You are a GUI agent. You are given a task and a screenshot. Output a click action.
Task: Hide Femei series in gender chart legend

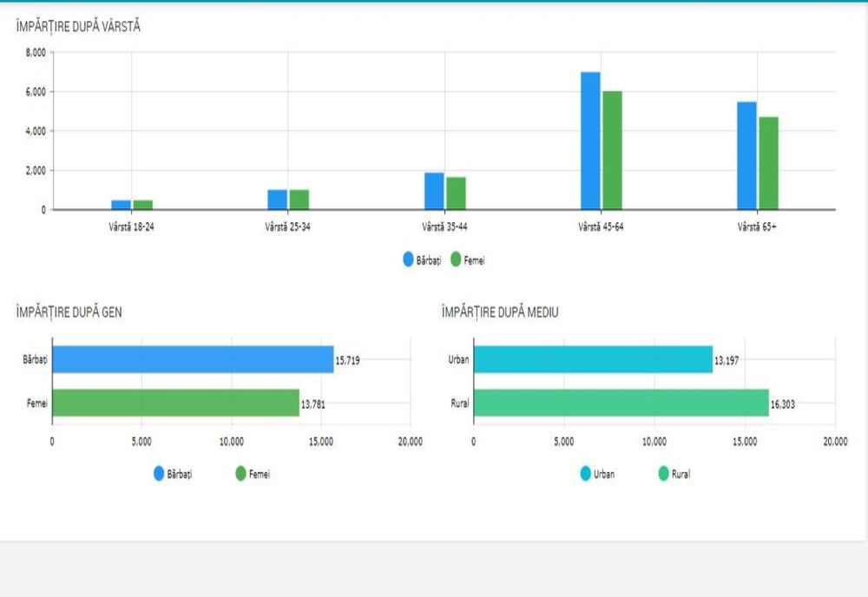(x=253, y=474)
